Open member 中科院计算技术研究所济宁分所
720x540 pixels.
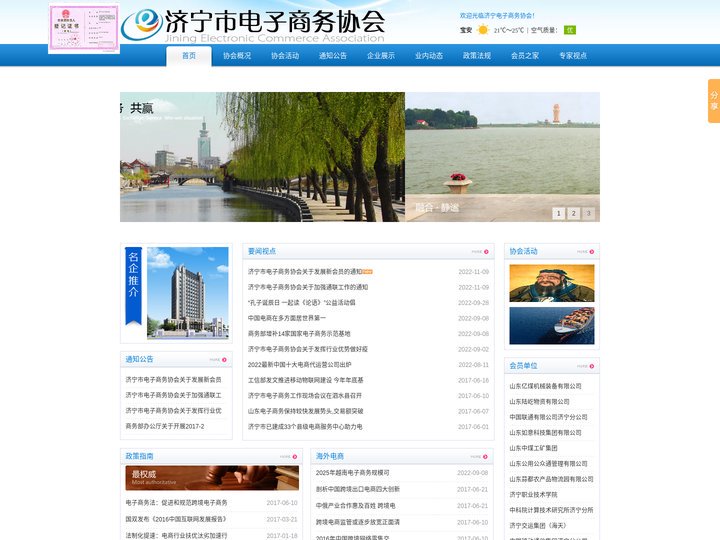551,510
